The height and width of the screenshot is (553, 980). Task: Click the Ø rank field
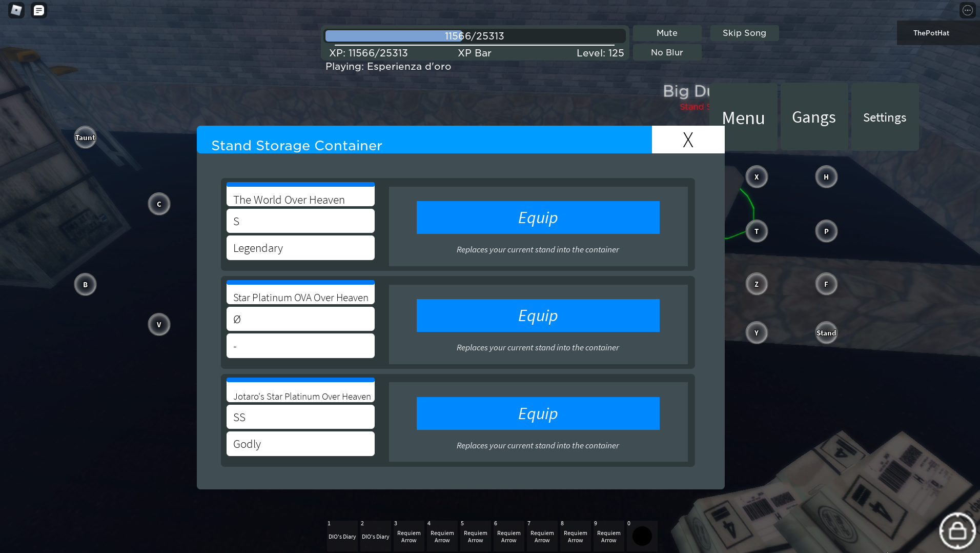point(300,319)
